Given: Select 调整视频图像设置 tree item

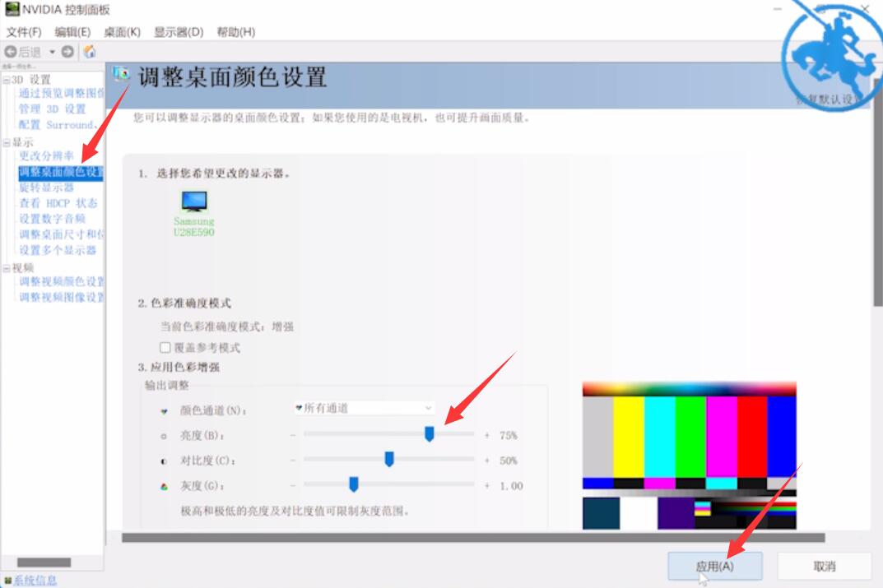Looking at the screenshot, I should pyautogui.click(x=62, y=297).
